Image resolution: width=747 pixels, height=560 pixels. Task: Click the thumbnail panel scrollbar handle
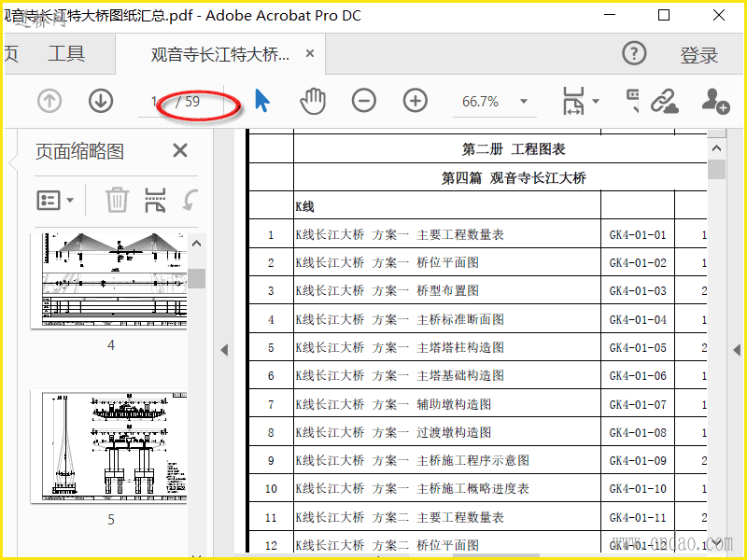pyautogui.click(x=197, y=278)
